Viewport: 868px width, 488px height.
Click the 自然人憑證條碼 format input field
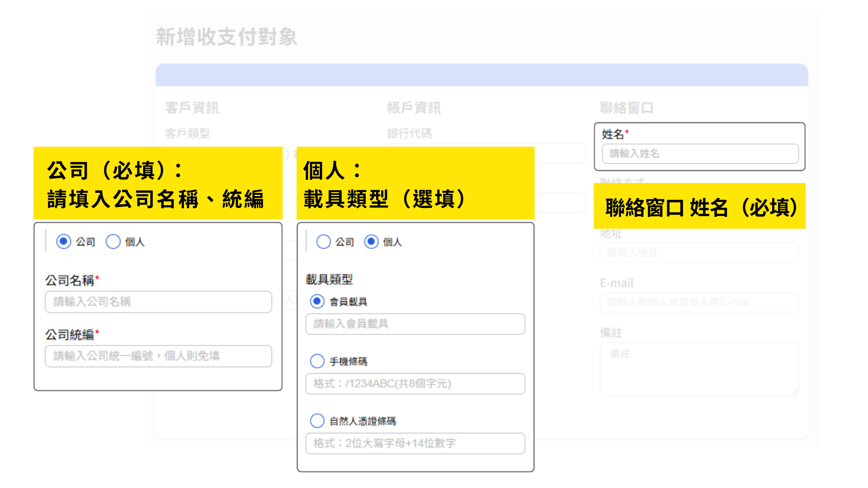415,443
